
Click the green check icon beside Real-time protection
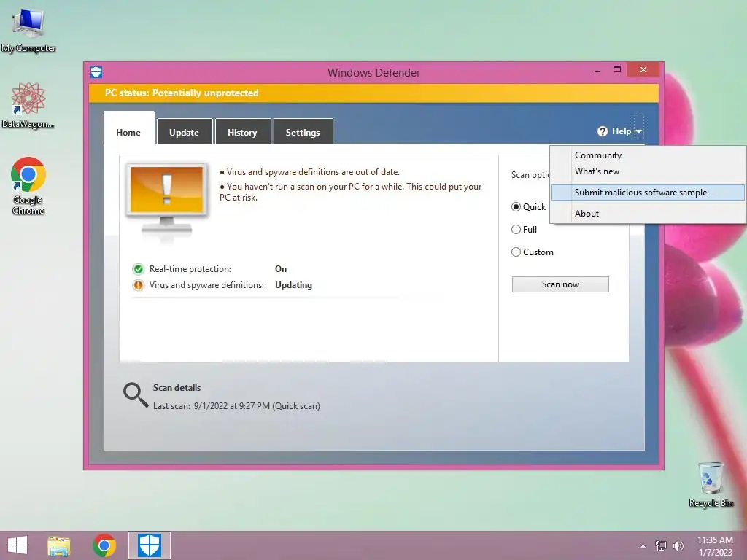click(x=138, y=269)
